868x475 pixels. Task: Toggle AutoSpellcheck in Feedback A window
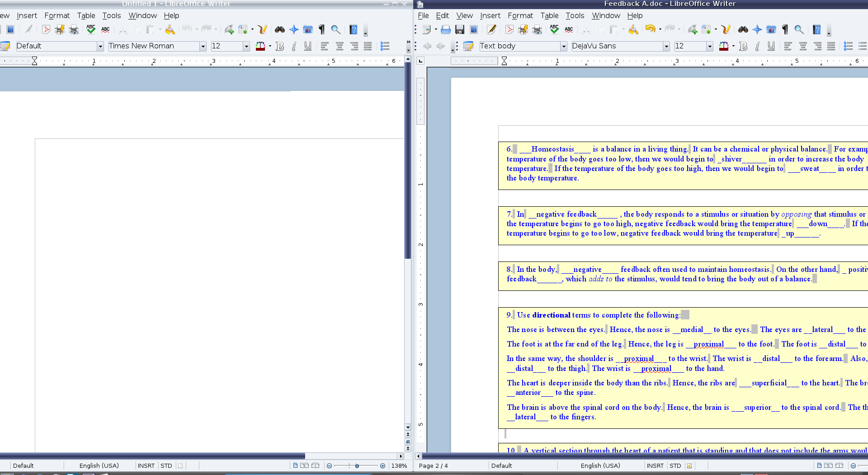569,29
